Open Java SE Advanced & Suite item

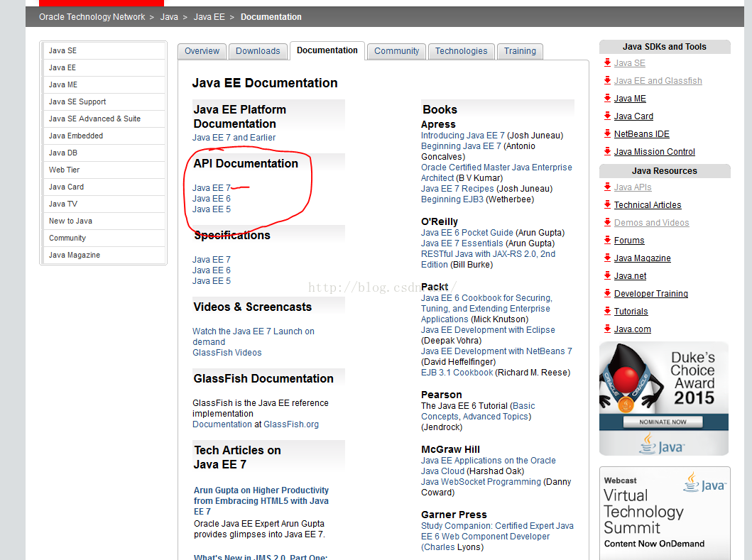pos(104,119)
